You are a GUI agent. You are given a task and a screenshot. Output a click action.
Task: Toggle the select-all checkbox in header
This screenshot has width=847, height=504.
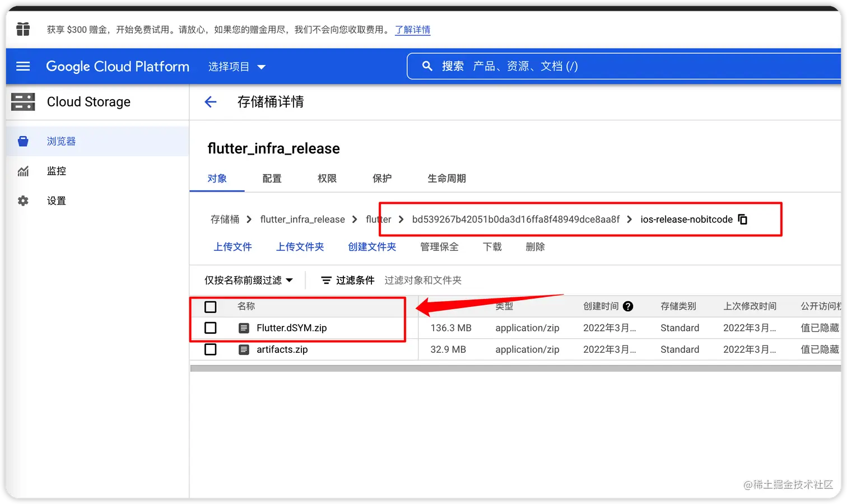tap(211, 307)
